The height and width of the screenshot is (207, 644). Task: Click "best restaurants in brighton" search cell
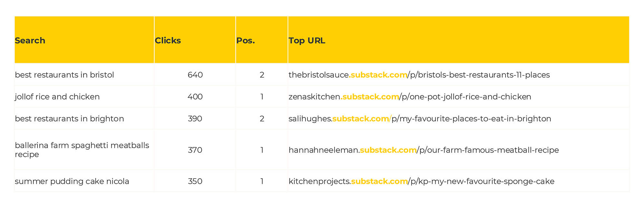tap(69, 119)
